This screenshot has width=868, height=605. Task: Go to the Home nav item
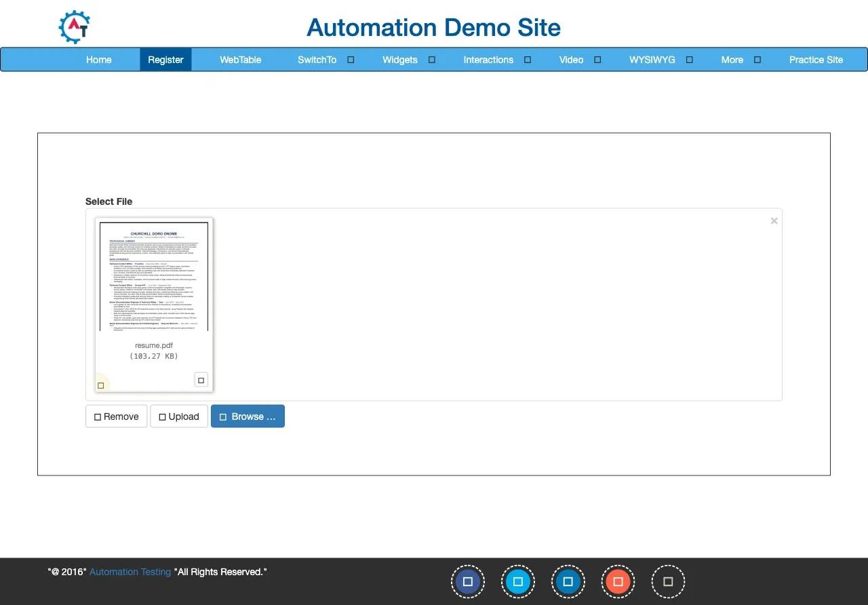click(99, 60)
